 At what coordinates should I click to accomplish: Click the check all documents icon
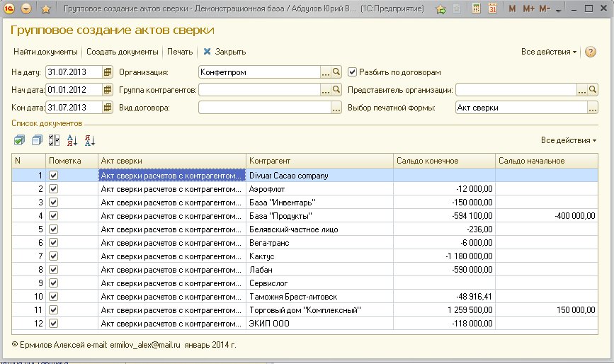(x=19, y=140)
